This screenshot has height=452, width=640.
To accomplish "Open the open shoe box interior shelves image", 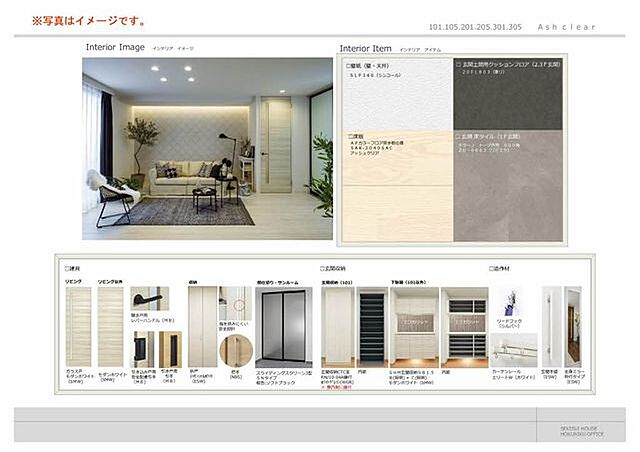I will coord(465,327).
